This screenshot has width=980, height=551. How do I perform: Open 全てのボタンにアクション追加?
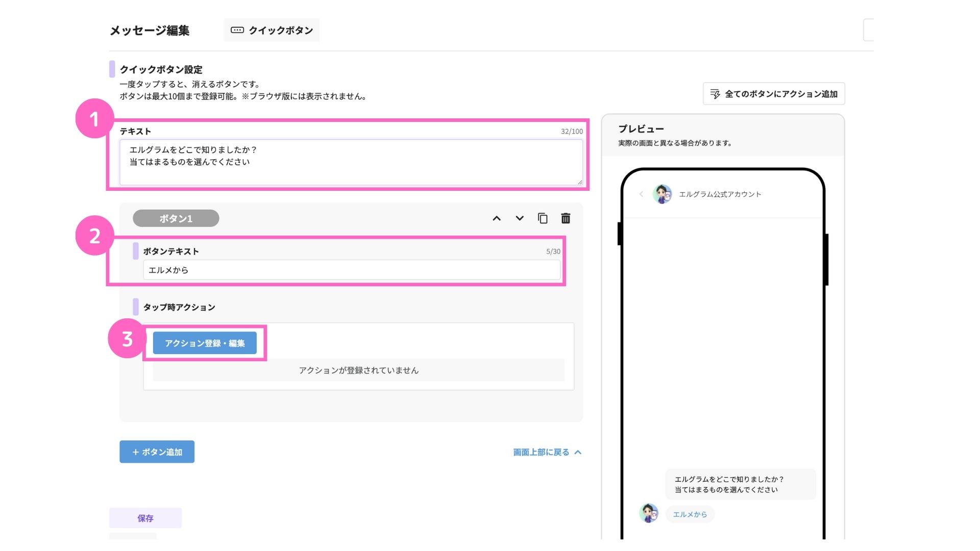(774, 94)
